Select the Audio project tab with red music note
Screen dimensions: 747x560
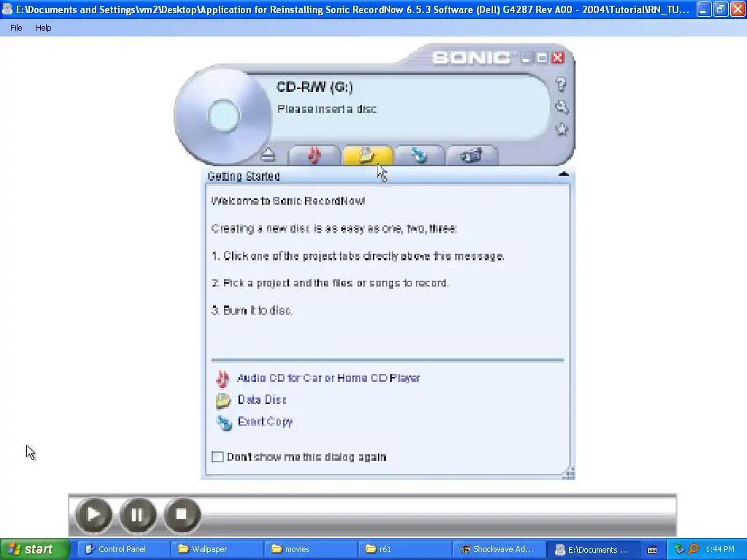tap(314, 155)
